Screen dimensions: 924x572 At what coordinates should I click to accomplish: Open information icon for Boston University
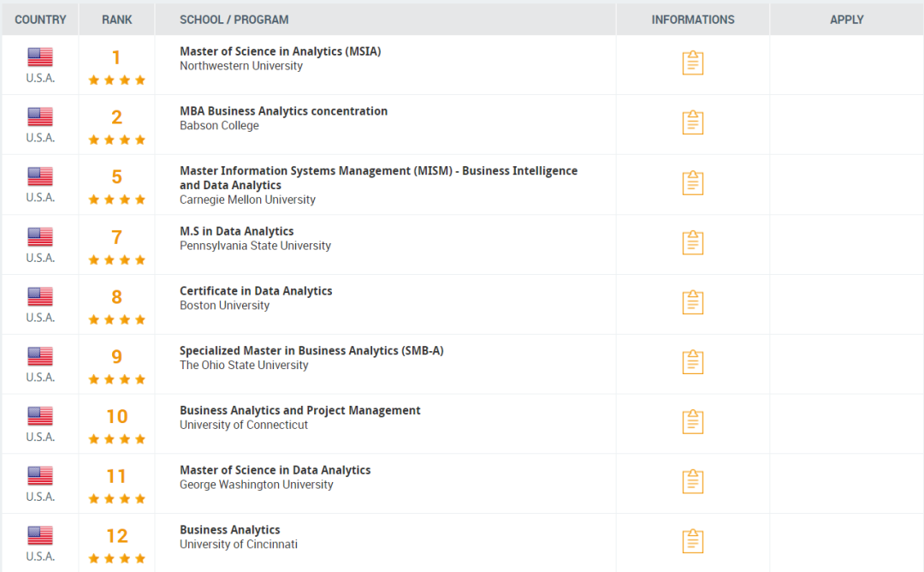click(x=692, y=302)
